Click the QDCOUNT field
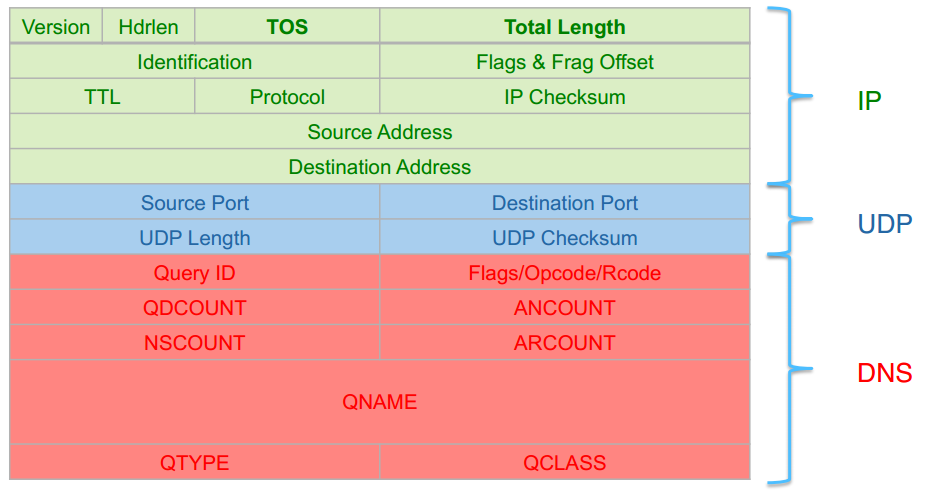Viewport: 931px width, 492px height. tap(194, 308)
